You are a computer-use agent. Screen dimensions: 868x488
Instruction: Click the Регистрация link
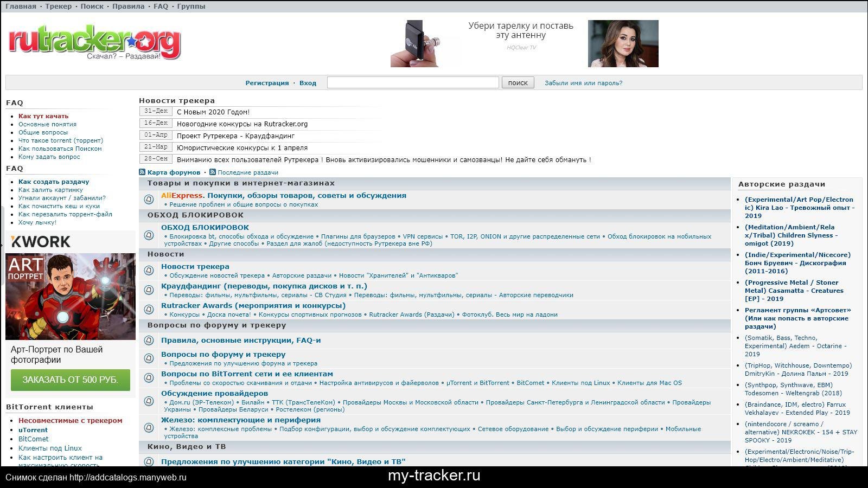(x=267, y=83)
